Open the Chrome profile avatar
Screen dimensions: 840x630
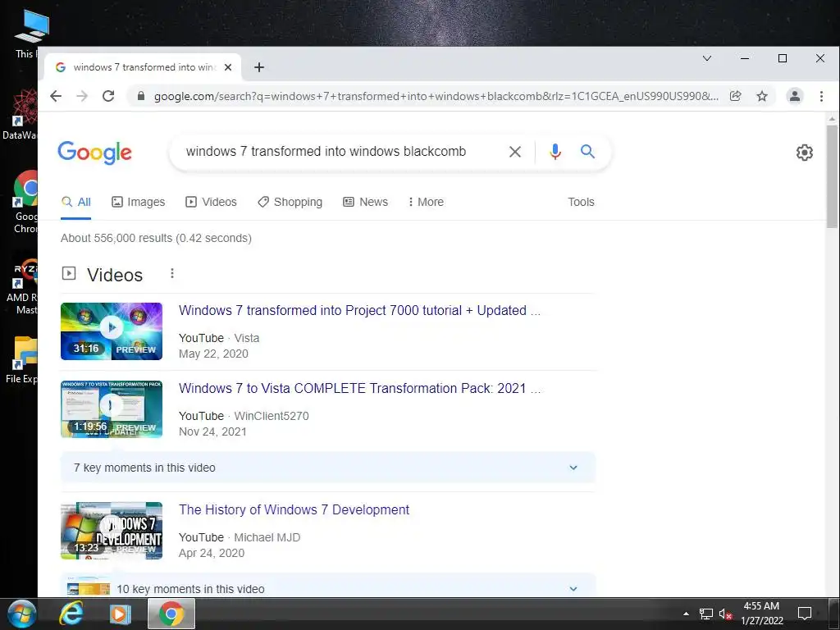point(794,96)
